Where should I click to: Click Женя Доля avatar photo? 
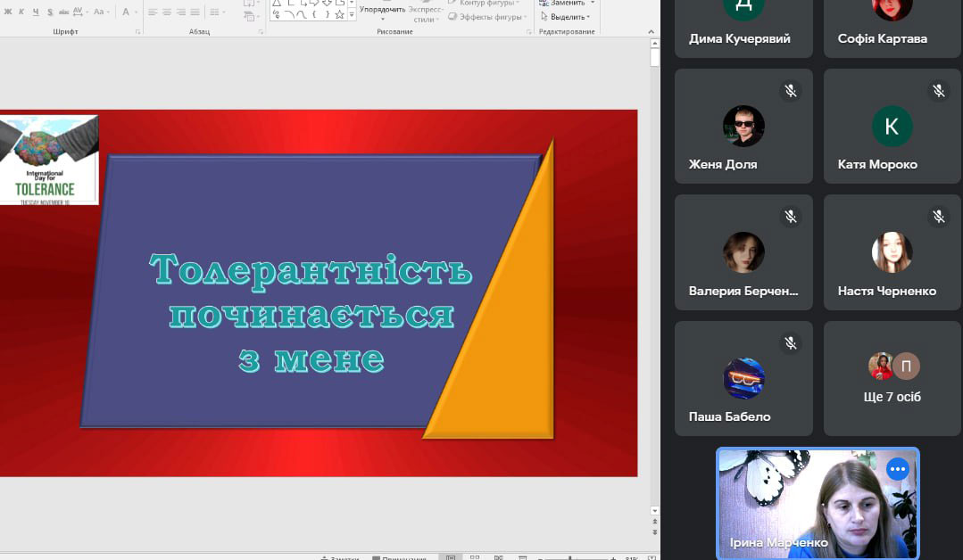743,127
